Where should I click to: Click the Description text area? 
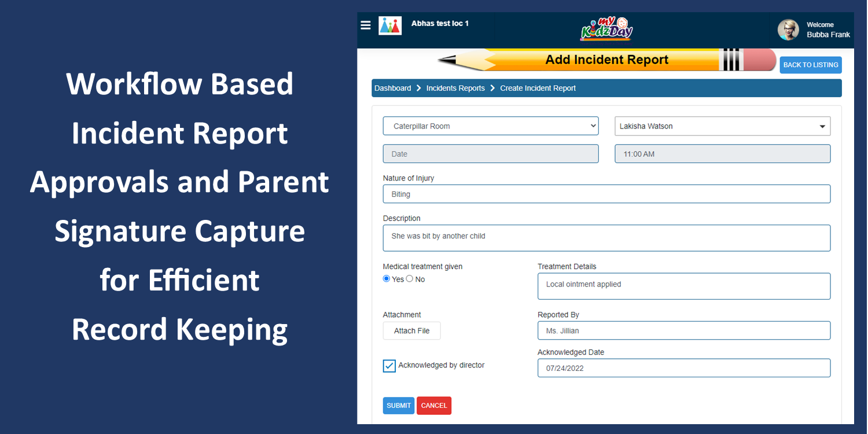click(606, 238)
